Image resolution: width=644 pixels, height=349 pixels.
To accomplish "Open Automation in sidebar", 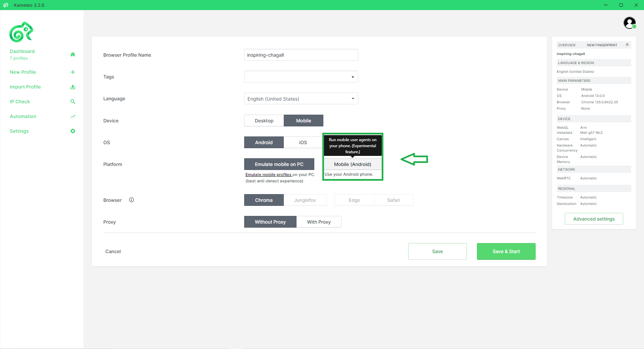I will click(23, 116).
